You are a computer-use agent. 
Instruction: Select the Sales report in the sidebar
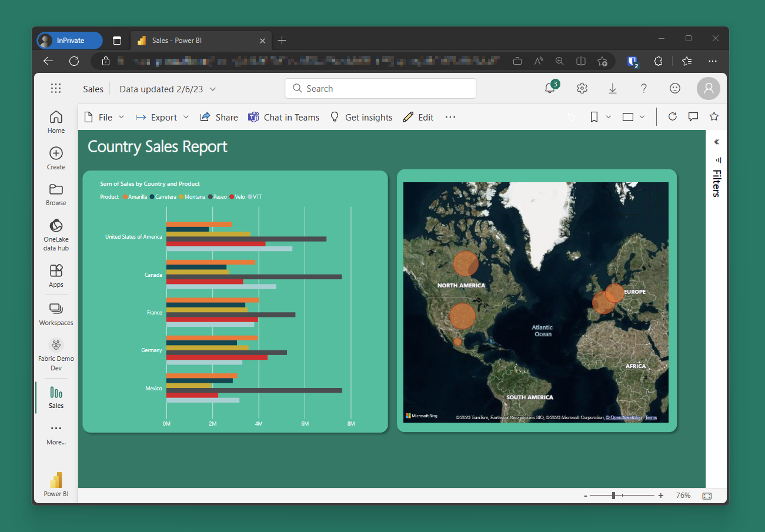tap(56, 397)
